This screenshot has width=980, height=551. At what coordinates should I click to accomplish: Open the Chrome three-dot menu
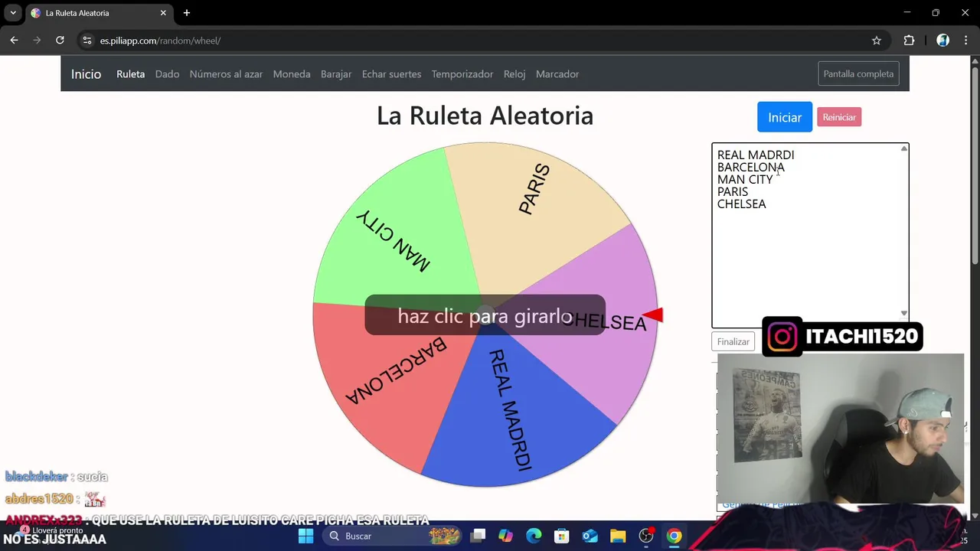(966, 41)
